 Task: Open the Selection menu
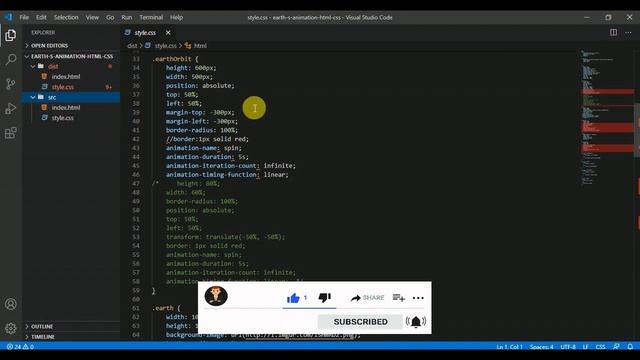(66, 17)
